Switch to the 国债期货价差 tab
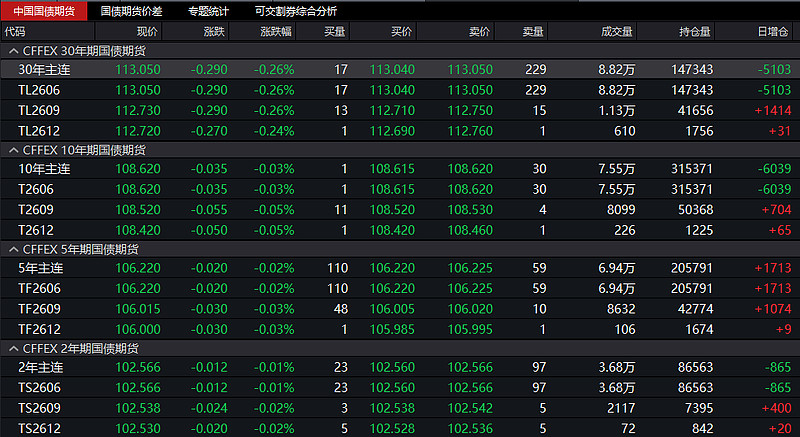The width and height of the screenshot is (800, 437). [131, 11]
